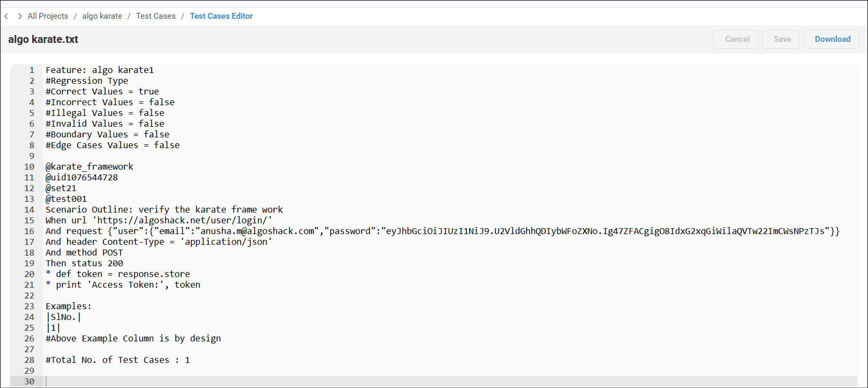868x388 pixels.
Task: Click the '|1|' example row
Action: [53, 327]
